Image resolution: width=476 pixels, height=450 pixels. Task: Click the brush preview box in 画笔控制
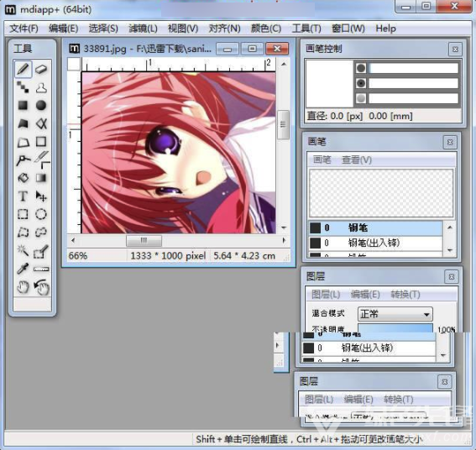pos(329,83)
